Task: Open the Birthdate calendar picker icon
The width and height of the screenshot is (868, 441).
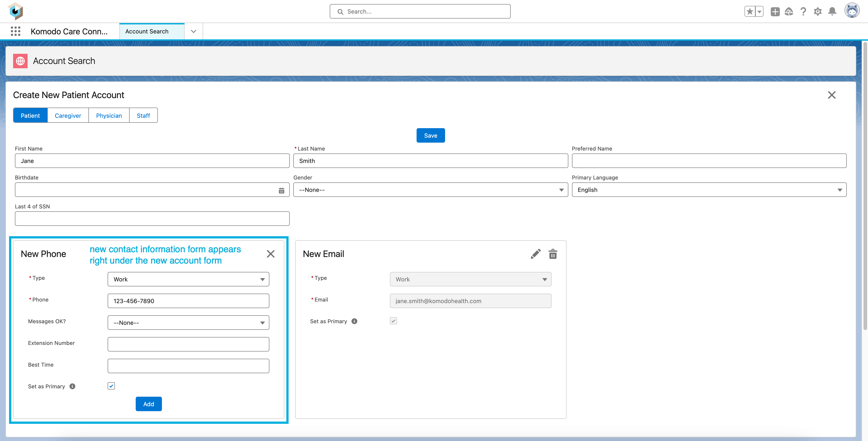Action: pyautogui.click(x=281, y=190)
